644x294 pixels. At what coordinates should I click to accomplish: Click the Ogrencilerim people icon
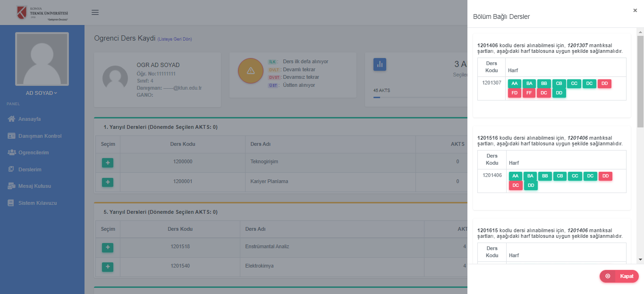(12, 152)
